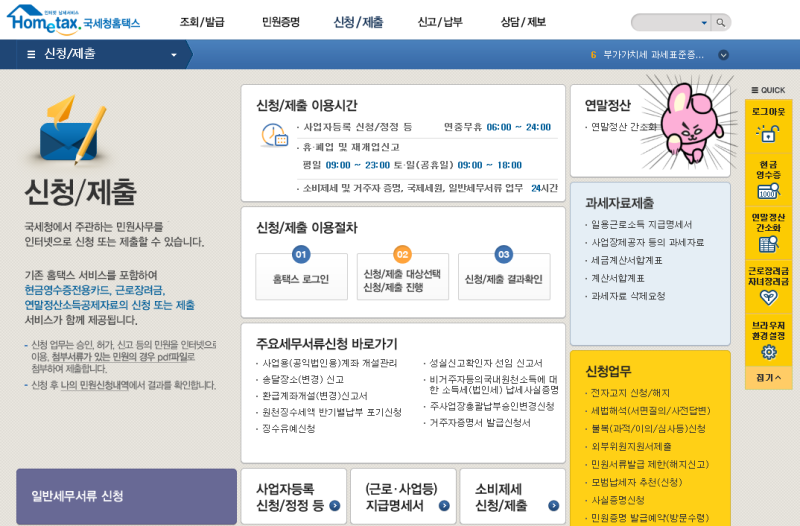800x526 pixels.
Task: Click the hamburger menu icon in blue bar
Action: tap(31, 54)
